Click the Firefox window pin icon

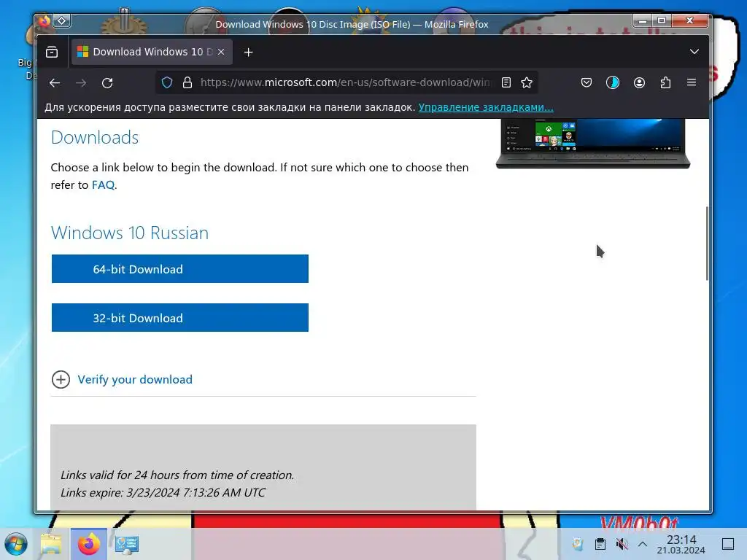pos(62,21)
